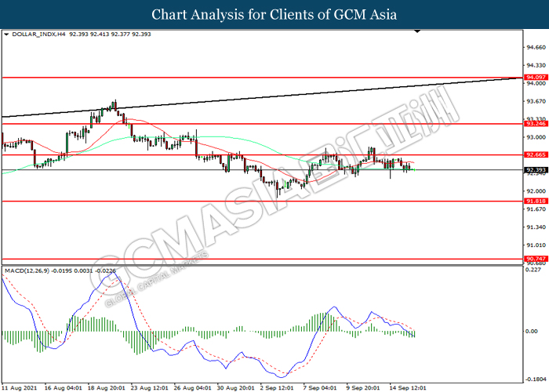Click the Chart Analysis for Clients heading
Viewport: 549px width, 392px height.
point(274,15)
